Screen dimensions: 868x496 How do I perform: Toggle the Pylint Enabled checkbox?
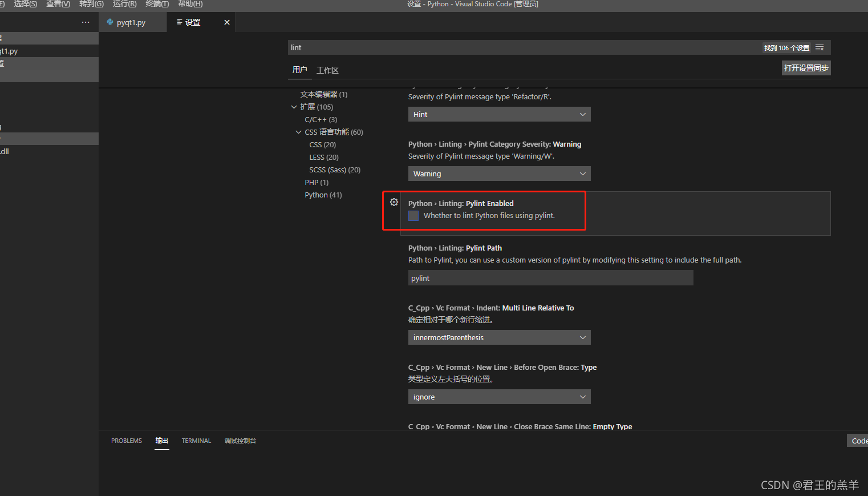[413, 215]
